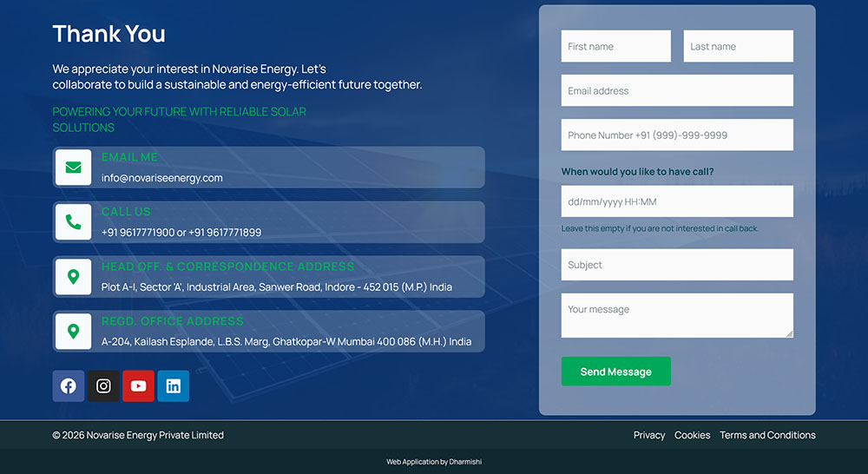
Task: Click into the Email address field
Action: tap(677, 90)
